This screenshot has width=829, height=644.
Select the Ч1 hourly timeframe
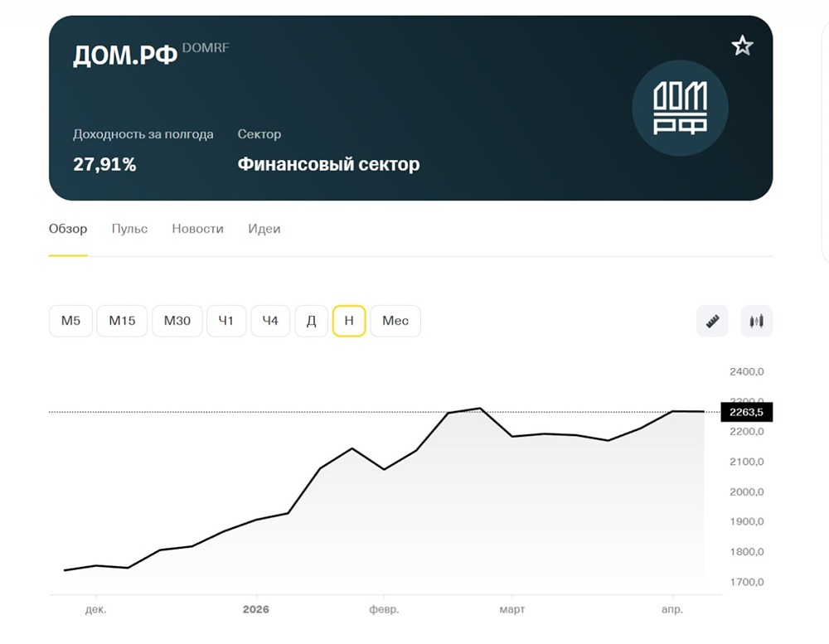226,320
